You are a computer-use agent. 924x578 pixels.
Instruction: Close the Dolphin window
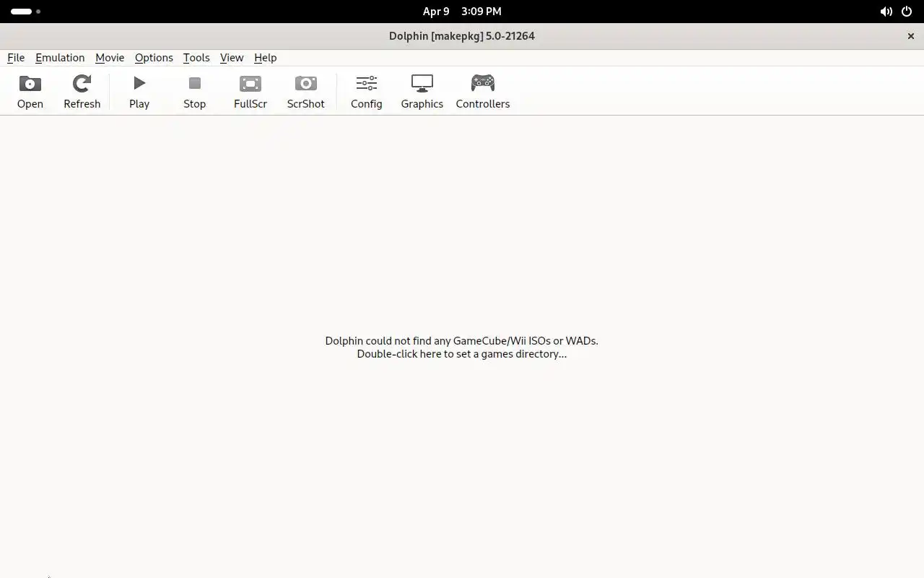click(911, 36)
